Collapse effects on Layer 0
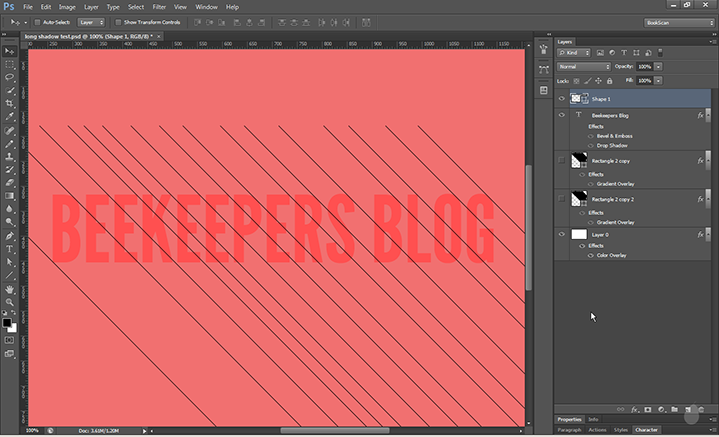Viewport: 719px width, 437px height. [x=708, y=234]
